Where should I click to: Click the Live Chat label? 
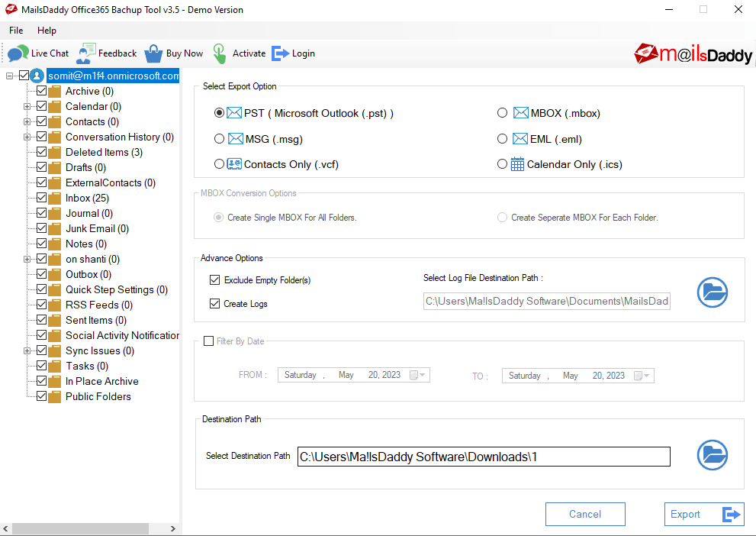click(50, 53)
